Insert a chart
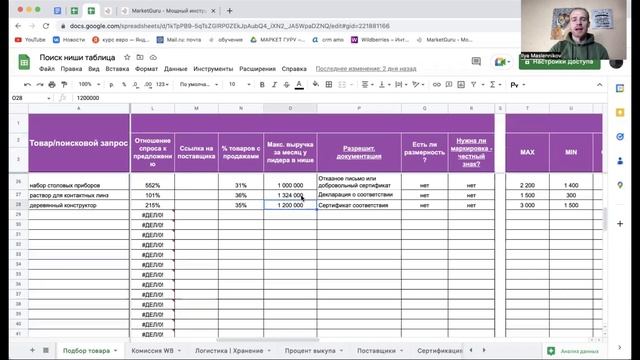The height and width of the screenshot is (360, 640). tap(461, 84)
